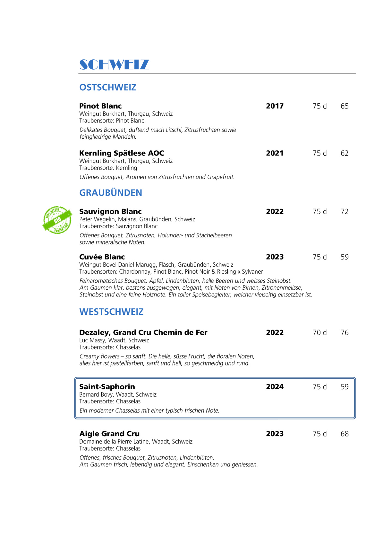Viewport: 392px width, 555px height.
Task: Click the Sauvignon Blanc wine name
Action: click(110, 212)
